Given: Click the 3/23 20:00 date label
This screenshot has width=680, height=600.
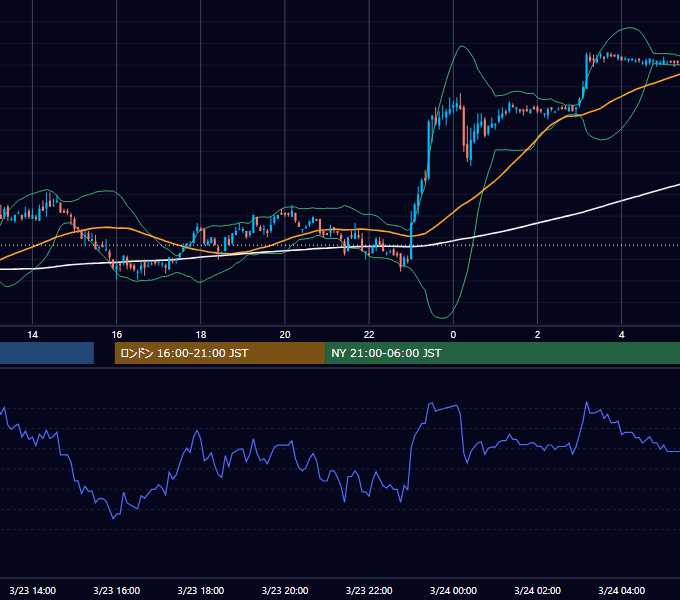Looking at the screenshot, I should (x=285, y=590).
